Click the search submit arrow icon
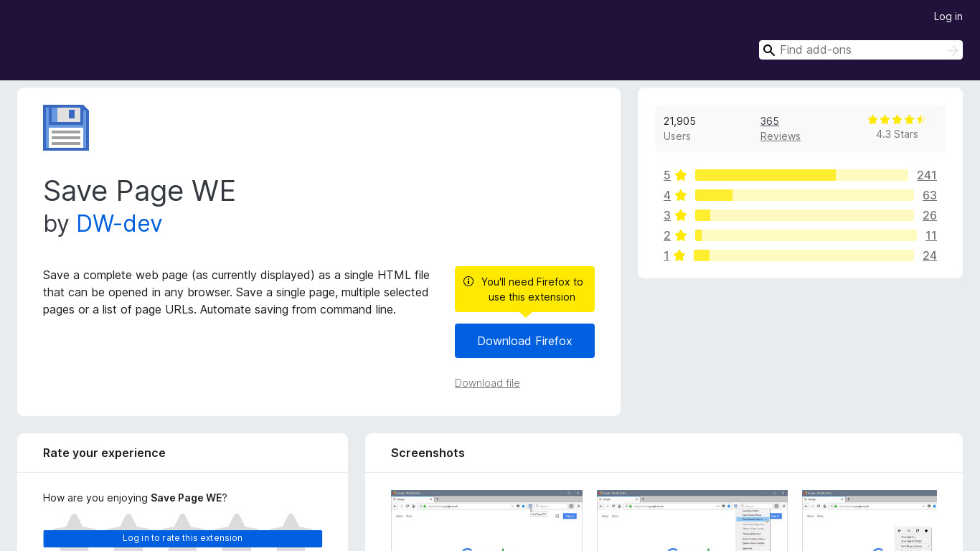The image size is (980, 551). 953,50
